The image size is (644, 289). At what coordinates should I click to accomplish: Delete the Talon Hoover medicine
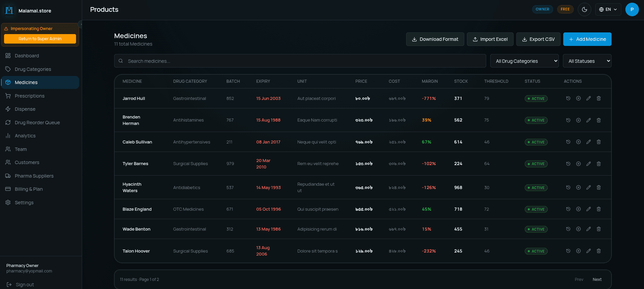pyautogui.click(x=598, y=251)
